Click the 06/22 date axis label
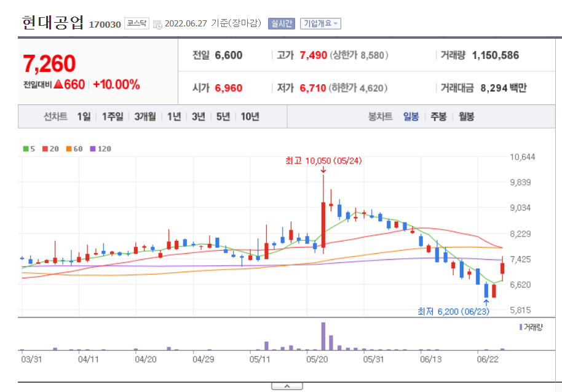562x392 pixels. (488, 359)
